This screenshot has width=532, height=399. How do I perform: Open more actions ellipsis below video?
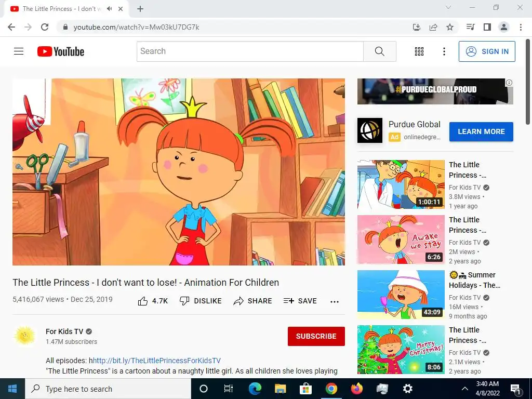coord(335,302)
